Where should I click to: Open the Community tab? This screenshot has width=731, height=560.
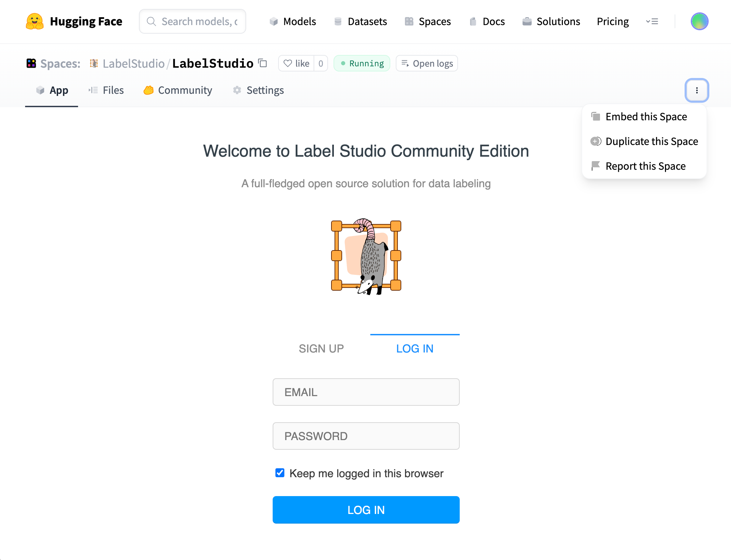click(x=185, y=90)
